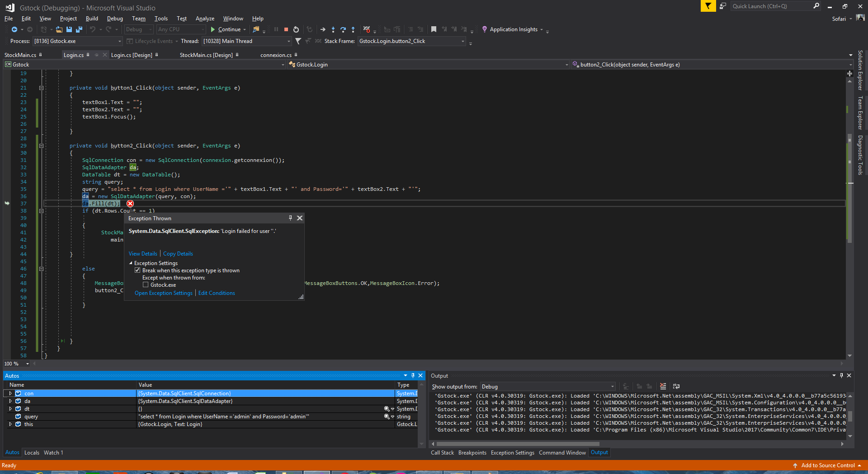Open the Process dropdown showing Gstock.exe
The height and width of the screenshot is (474, 868).
pos(78,41)
